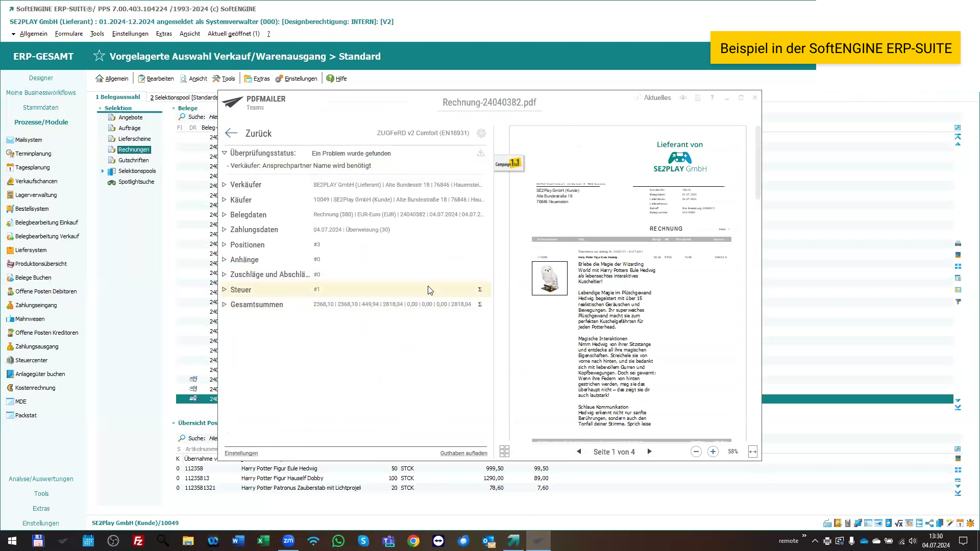Click the Campaign 1.1 sticker thumbnail
This screenshot has height=551, width=980.
[508, 163]
